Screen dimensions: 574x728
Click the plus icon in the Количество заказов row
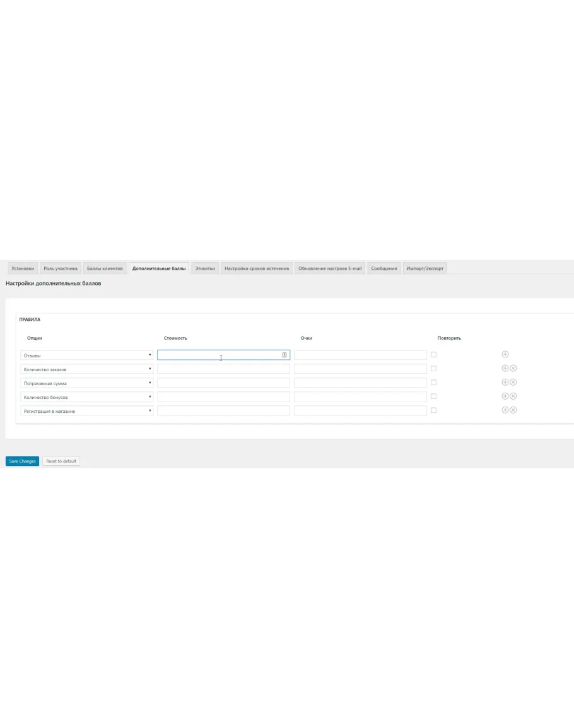tap(505, 369)
